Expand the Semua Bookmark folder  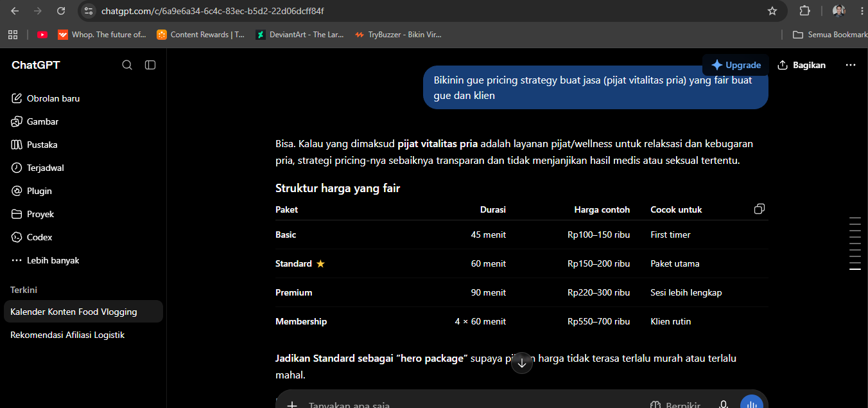[829, 35]
